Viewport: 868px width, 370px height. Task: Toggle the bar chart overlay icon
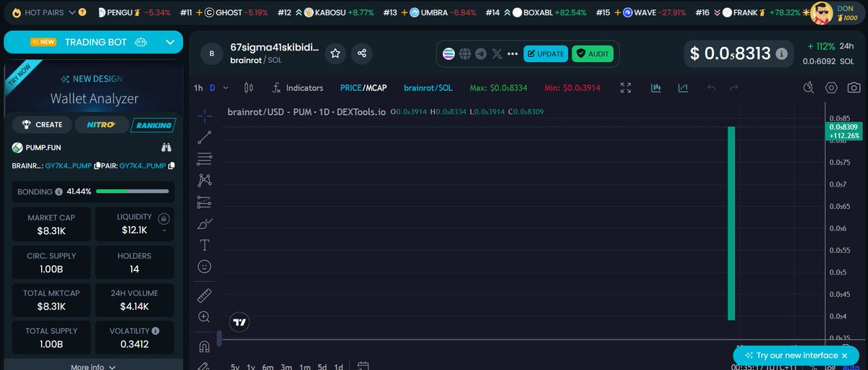657,87
